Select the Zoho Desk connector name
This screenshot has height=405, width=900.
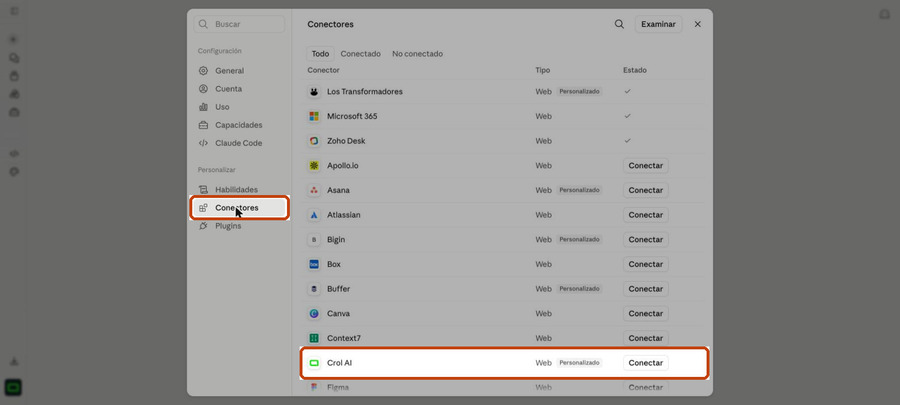[346, 141]
